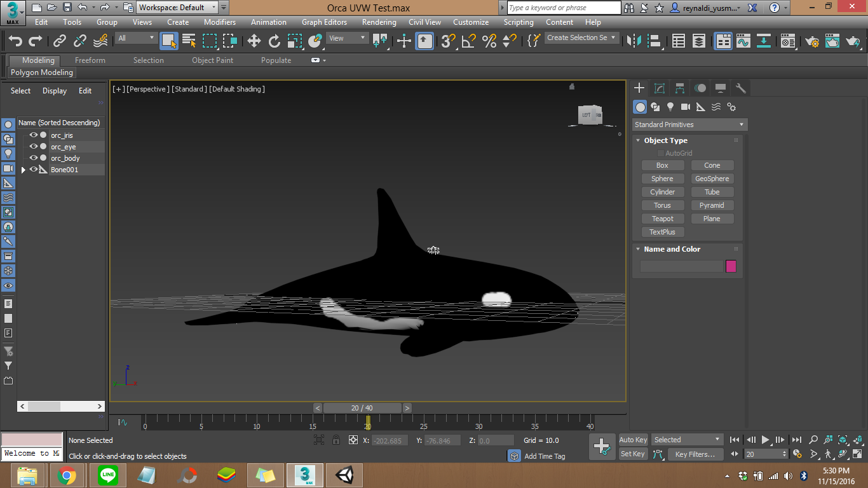Open the Shapes creation category
This screenshot has height=488, width=868.
click(655, 107)
